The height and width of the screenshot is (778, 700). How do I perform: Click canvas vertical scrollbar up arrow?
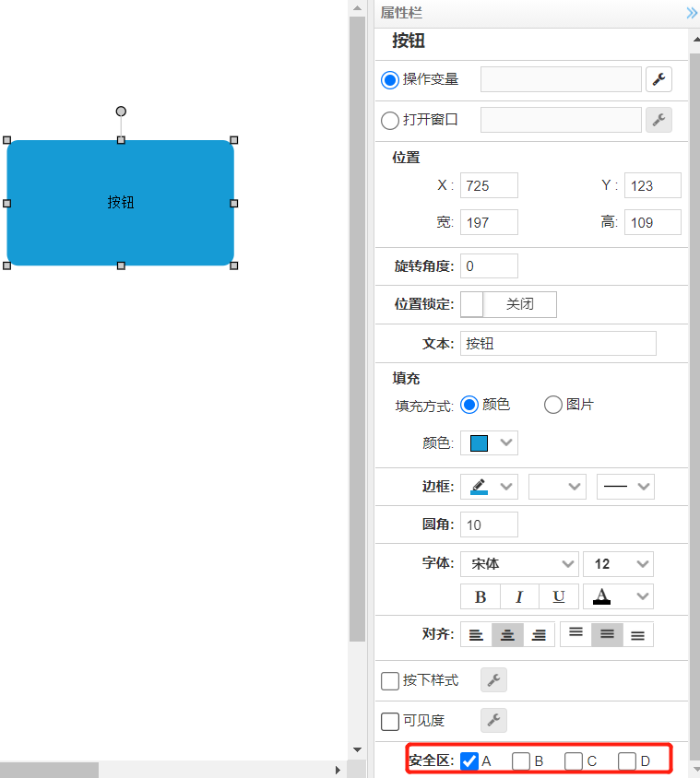(357, 8)
